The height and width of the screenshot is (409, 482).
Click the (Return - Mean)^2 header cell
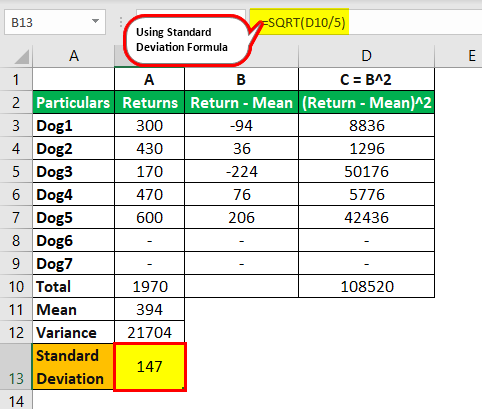tap(367, 102)
